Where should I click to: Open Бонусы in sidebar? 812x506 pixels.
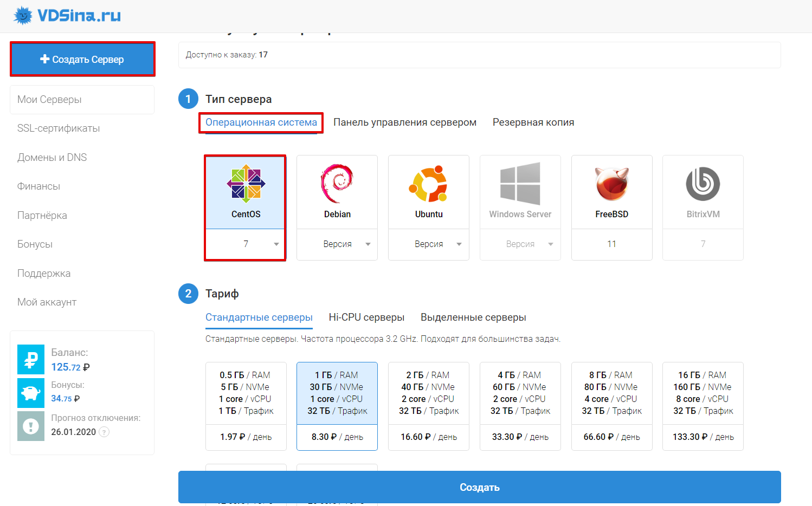point(35,244)
